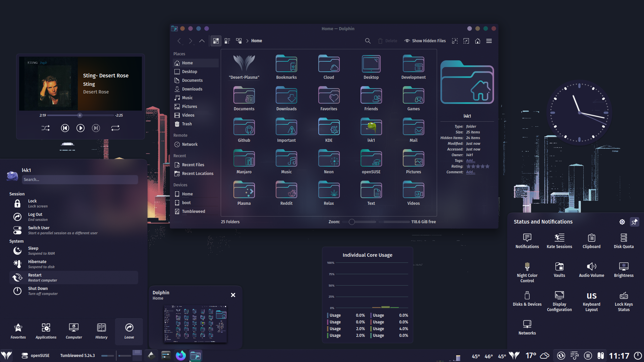Select the Manjaro folder
This screenshot has height=362, width=644.
point(244,162)
